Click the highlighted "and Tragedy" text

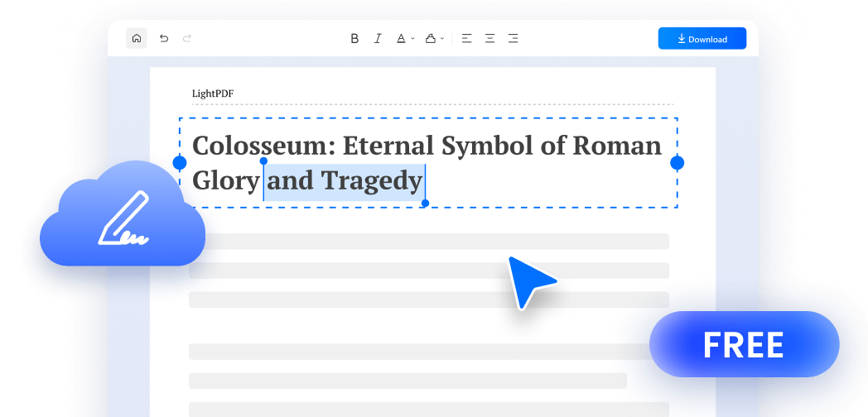point(345,180)
